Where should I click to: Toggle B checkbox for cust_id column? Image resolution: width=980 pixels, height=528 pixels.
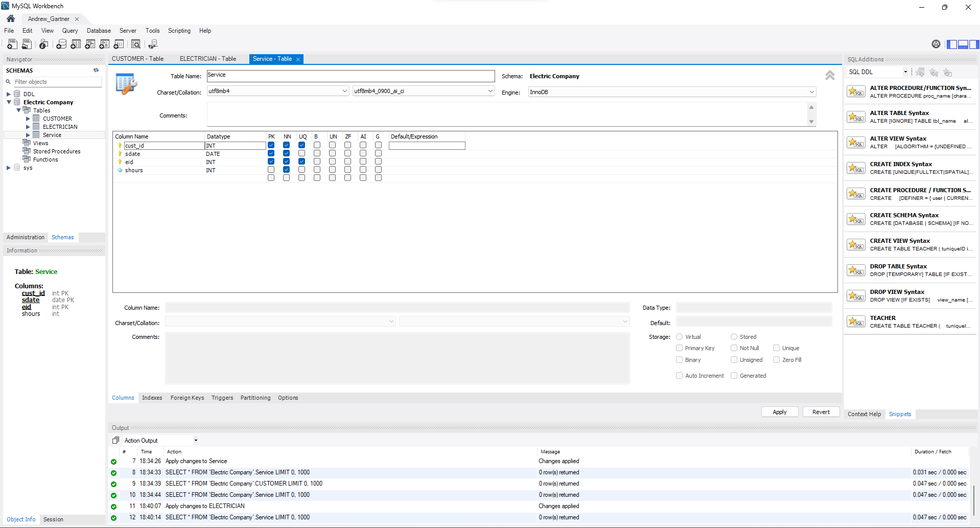point(317,145)
